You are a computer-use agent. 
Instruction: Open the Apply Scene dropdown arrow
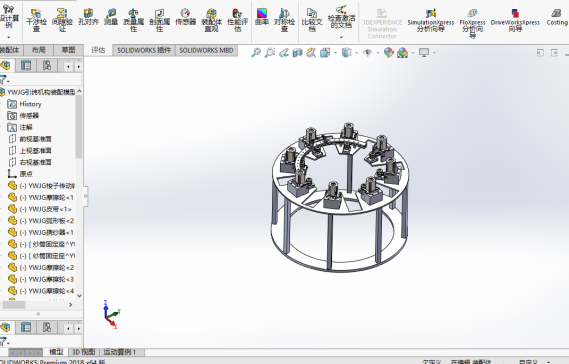[x=413, y=53]
